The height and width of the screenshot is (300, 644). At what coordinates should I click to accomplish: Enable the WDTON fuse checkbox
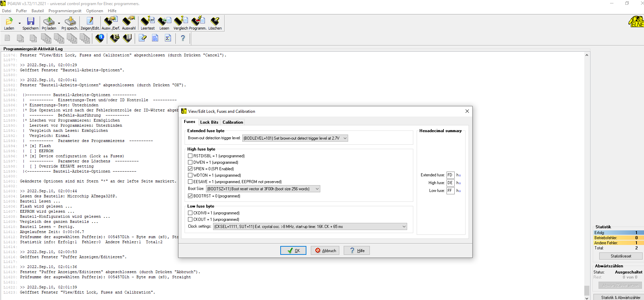point(190,175)
